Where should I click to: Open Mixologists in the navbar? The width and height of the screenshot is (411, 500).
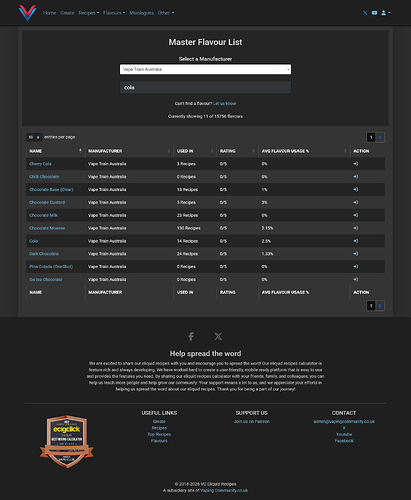(x=141, y=13)
